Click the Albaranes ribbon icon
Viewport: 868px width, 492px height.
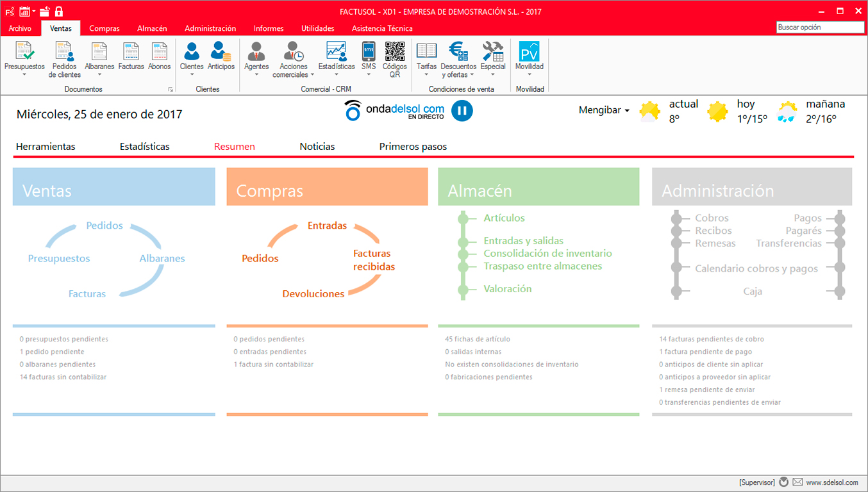pyautogui.click(x=99, y=51)
